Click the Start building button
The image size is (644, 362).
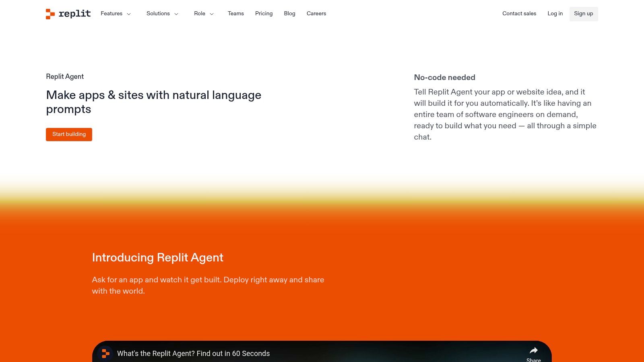tap(69, 134)
